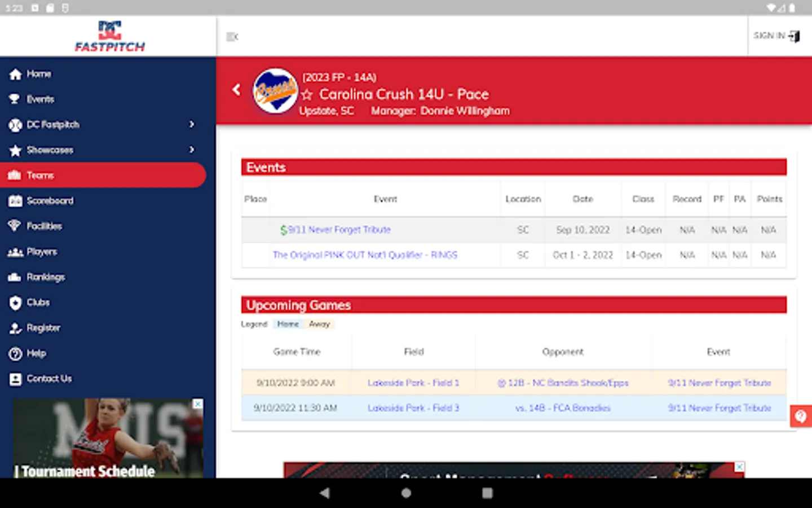The height and width of the screenshot is (508, 812).
Task: Click the Help menu label
Action: point(36,353)
